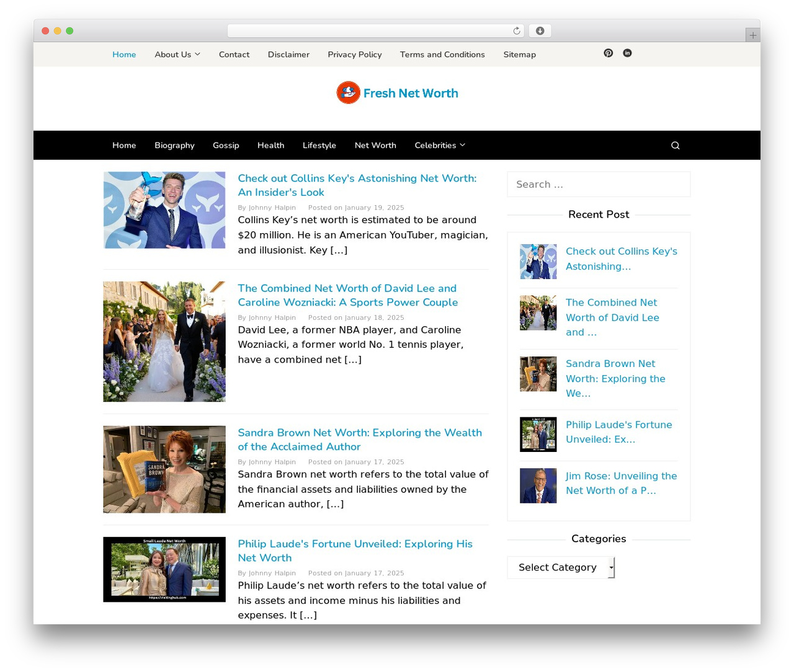Click the search magnifier icon in black navbar

[676, 146]
